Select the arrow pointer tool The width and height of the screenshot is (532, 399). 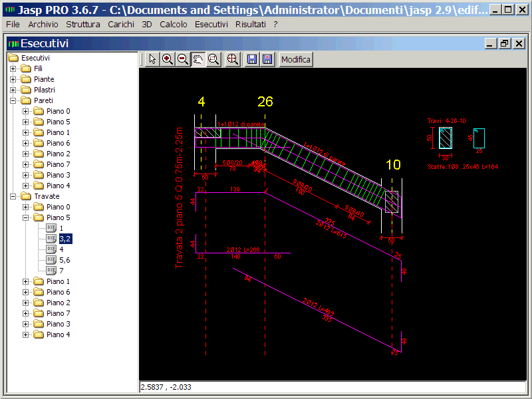[x=152, y=59]
